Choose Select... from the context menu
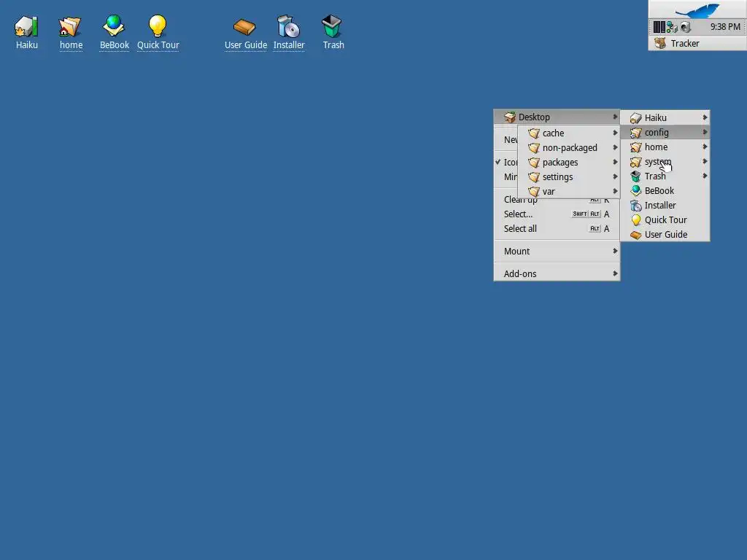The width and height of the screenshot is (747, 560). pyautogui.click(x=557, y=214)
